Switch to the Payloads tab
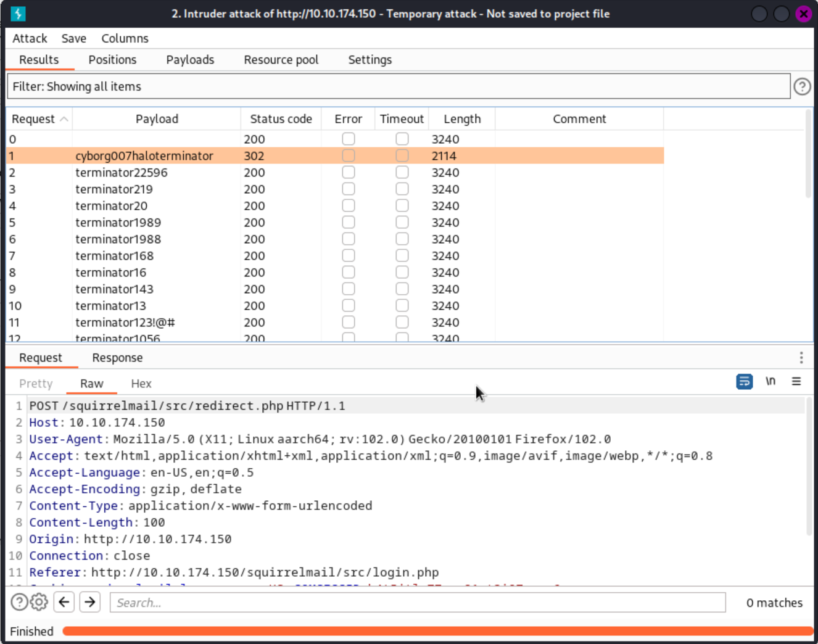Viewport: 818px width, 644px height. coord(190,60)
